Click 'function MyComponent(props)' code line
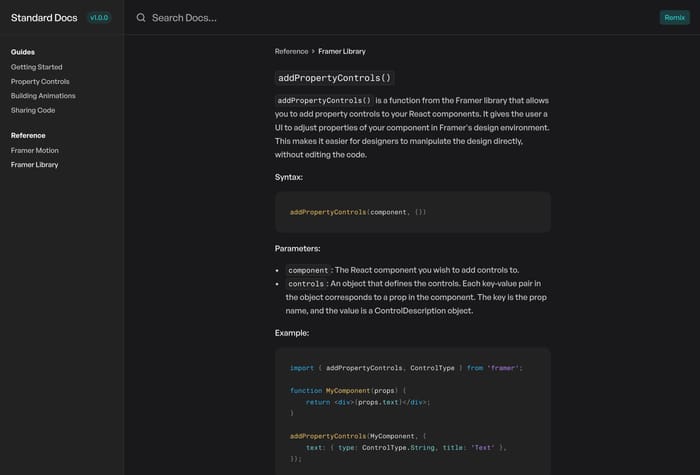Image resolution: width=700 pixels, height=475 pixels. coord(348,391)
